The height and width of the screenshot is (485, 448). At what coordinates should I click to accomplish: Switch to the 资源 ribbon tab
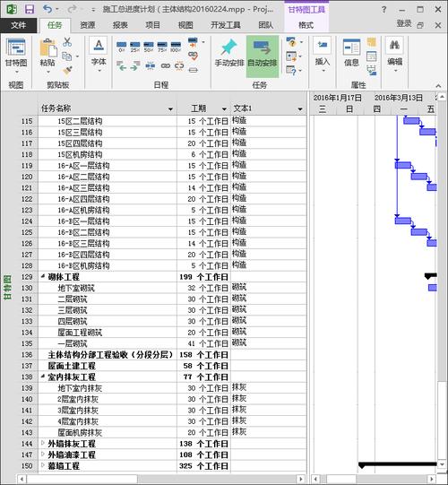[88, 25]
